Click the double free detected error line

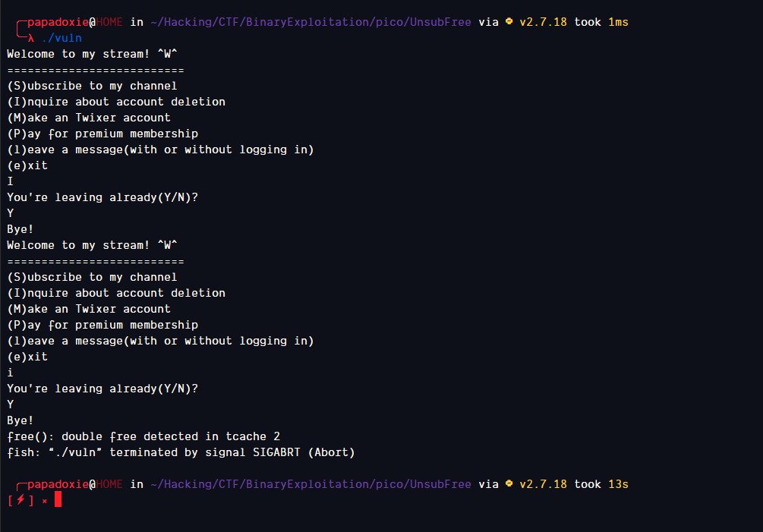(x=143, y=436)
